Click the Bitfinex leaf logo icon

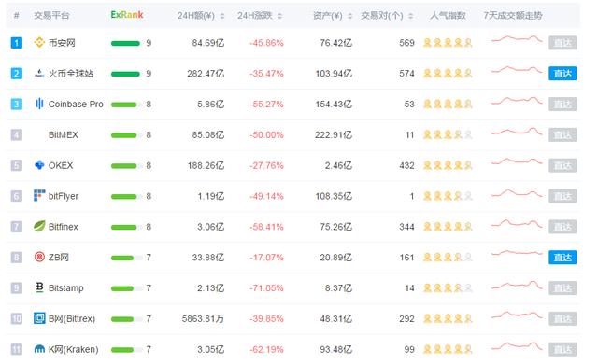point(39,226)
